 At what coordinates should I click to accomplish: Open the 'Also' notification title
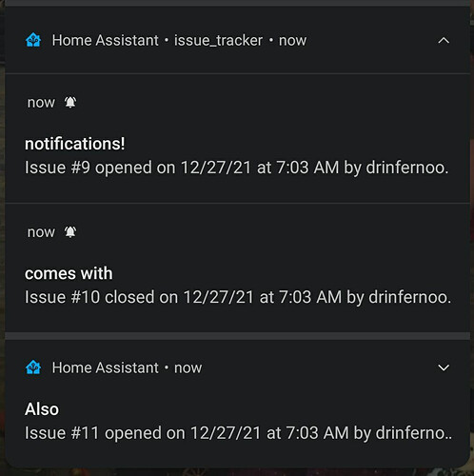click(x=42, y=409)
